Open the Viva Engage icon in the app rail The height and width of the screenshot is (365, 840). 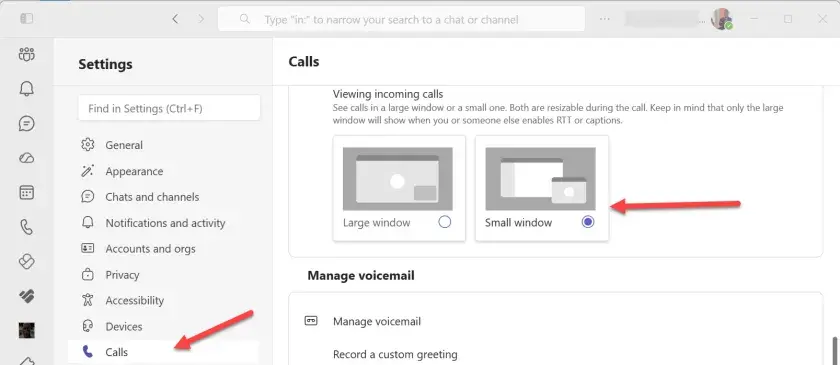pos(26,262)
